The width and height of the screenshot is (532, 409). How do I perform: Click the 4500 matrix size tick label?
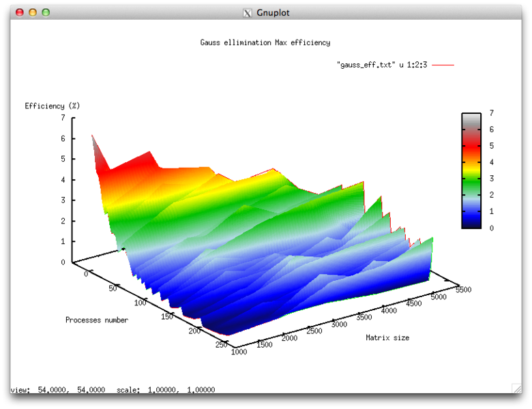click(413, 303)
